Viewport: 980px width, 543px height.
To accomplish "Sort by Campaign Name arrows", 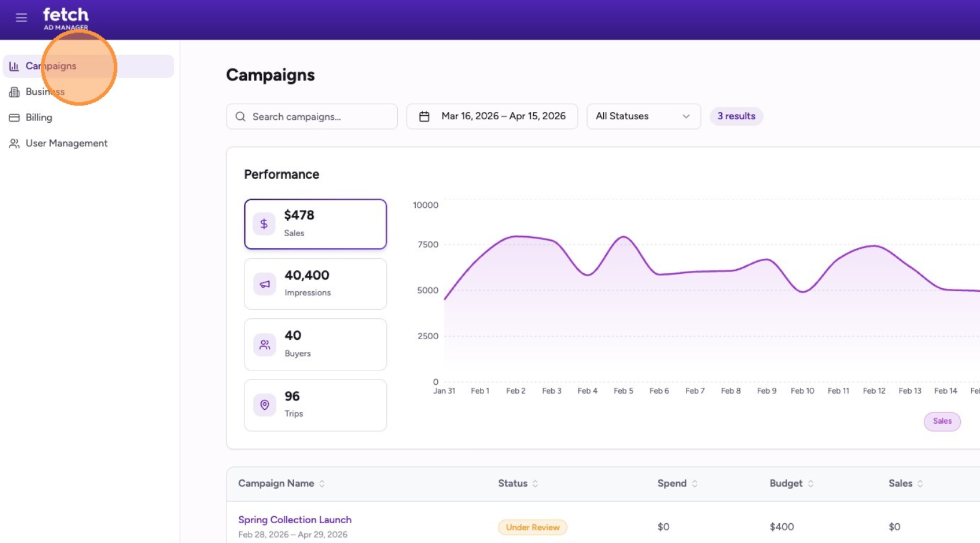I will click(x=322, y=484).
